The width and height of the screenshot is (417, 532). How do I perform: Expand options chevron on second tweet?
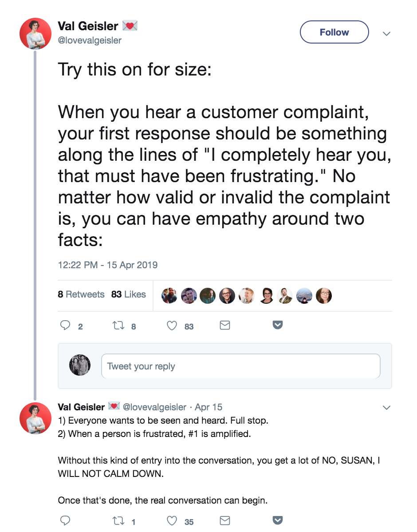[x=386, y=407]
